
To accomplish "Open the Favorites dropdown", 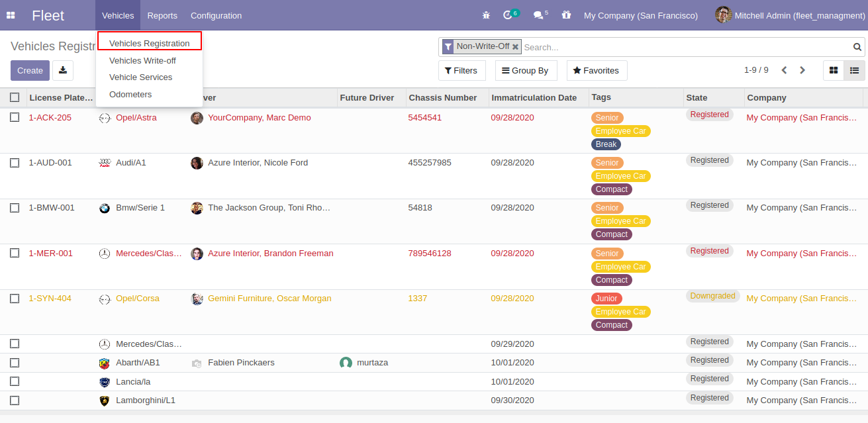I will 597,70.
